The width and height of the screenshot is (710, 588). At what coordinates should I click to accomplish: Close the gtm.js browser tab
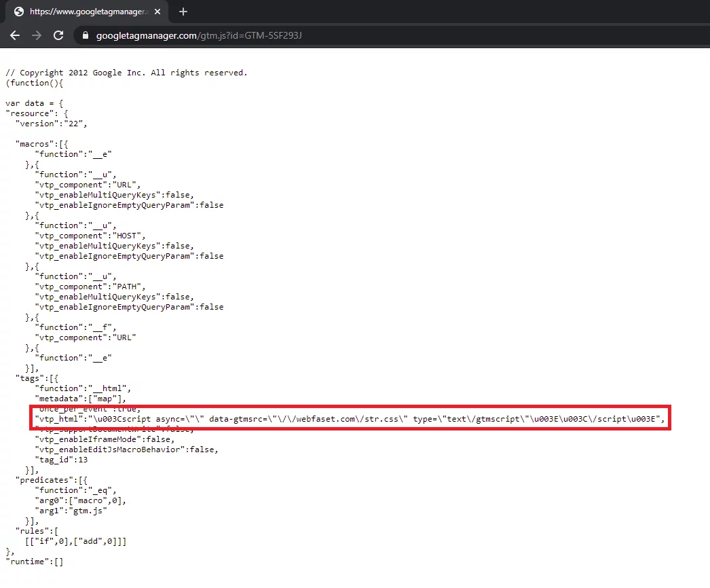(x=157, y=12)
